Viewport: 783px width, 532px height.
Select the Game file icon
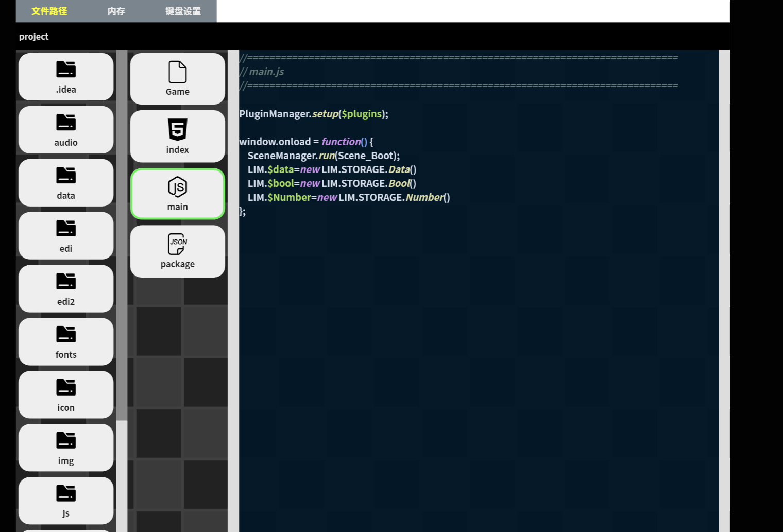(178, 72)
